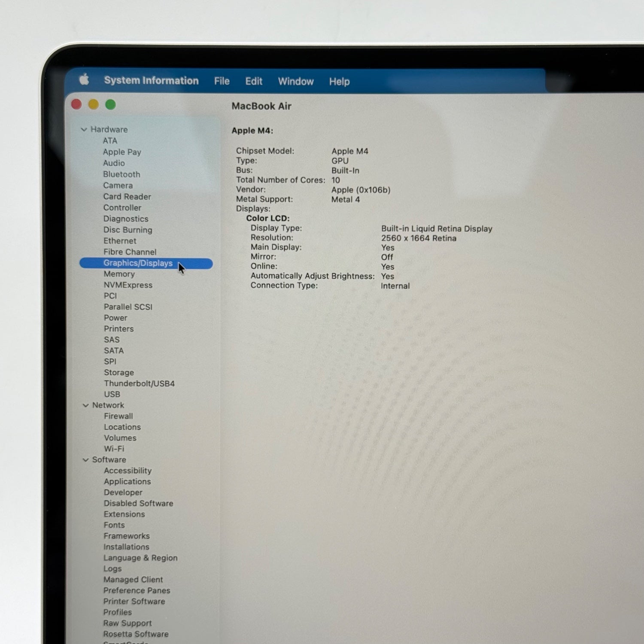Collapse the Hardware section
The image size is (644, 644).
(84, 129)
